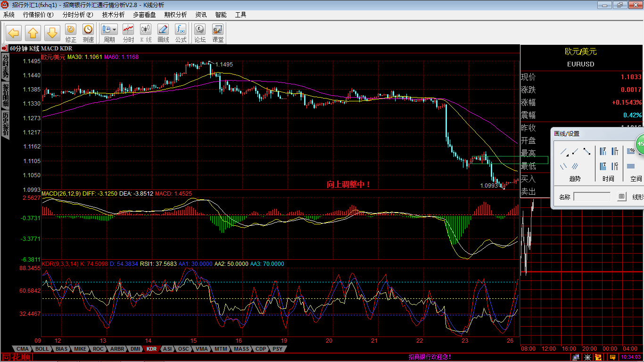Open the 技术分析 menu

(113, 15)
